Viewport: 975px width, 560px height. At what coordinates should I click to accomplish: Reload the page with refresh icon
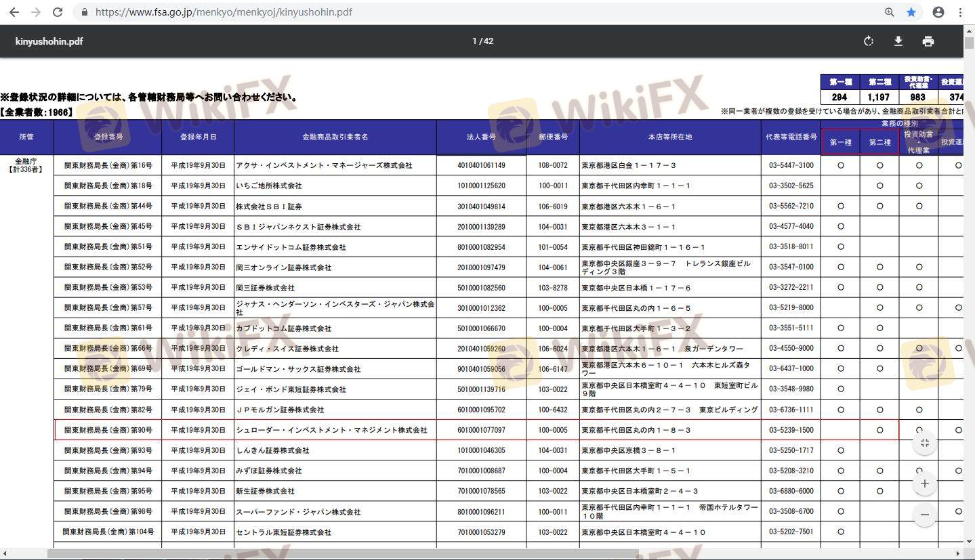pyautogui.click(x=58, y=12)
